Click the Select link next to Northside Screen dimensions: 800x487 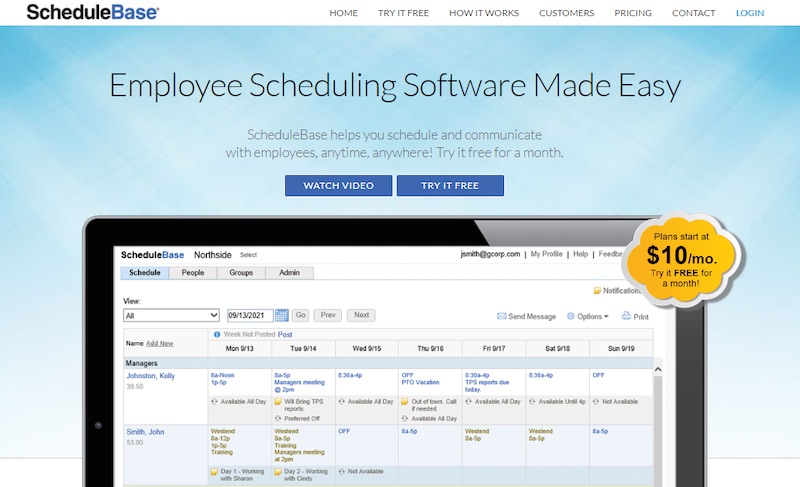pos(248,255)
